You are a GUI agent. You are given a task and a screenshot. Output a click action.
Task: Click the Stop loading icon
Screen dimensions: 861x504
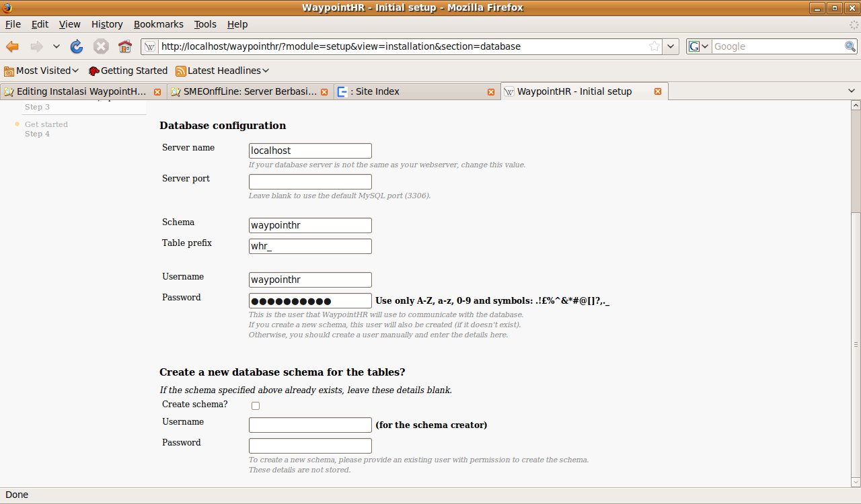tap(101, 46)
